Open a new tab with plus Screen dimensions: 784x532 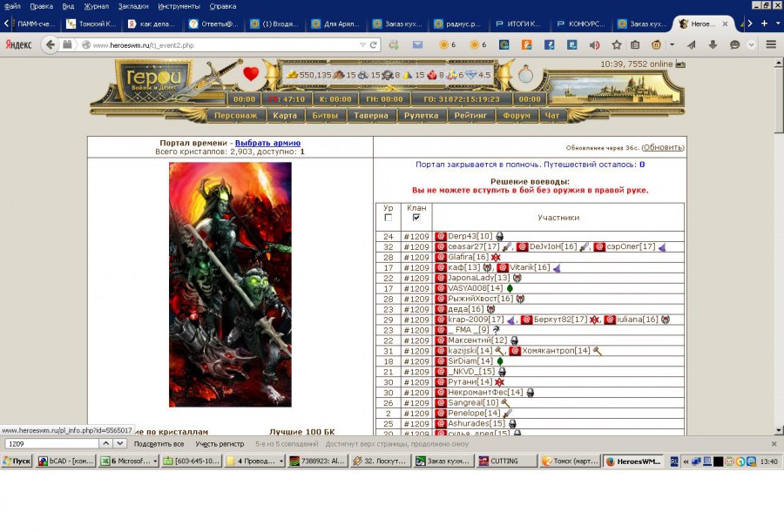pyautogui.click(x=764, y=24)
